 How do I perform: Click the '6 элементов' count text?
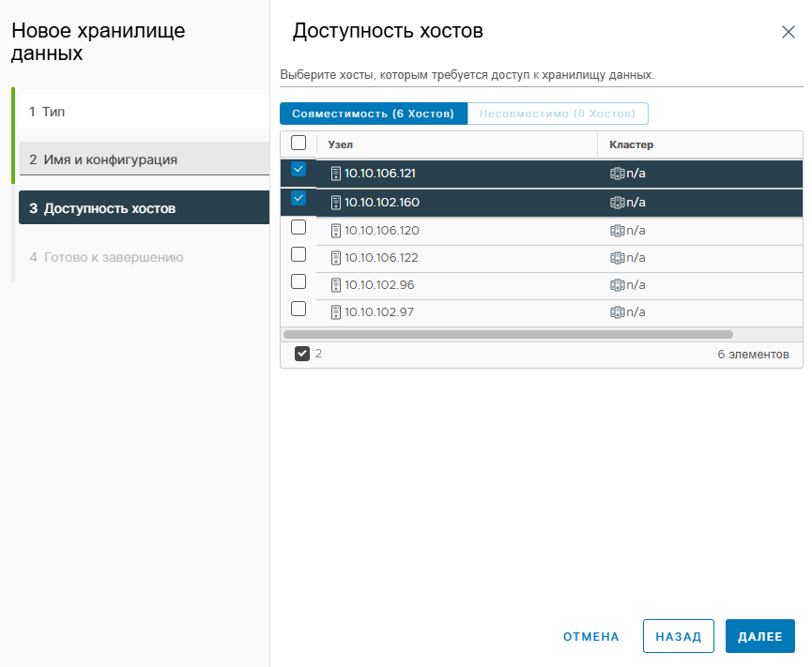tap(753, 355)
